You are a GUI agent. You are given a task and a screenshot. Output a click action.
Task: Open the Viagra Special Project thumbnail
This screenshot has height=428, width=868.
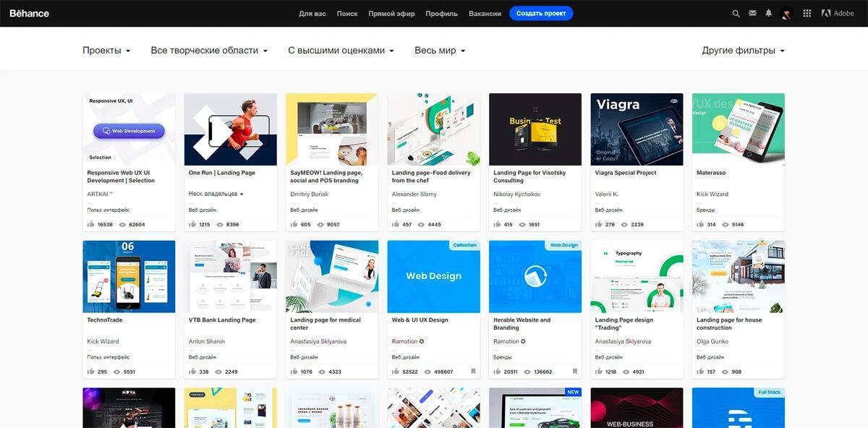point(637,129)
